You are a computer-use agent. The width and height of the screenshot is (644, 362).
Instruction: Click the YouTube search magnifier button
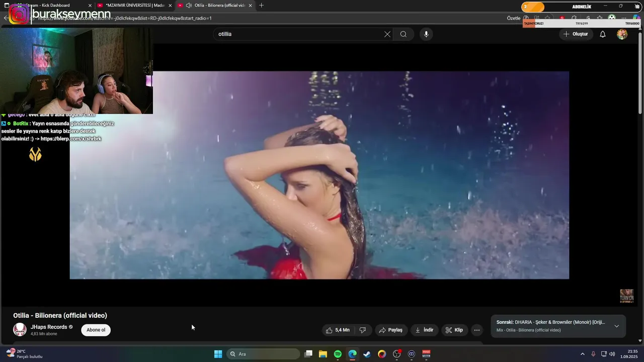click(404, 34)
